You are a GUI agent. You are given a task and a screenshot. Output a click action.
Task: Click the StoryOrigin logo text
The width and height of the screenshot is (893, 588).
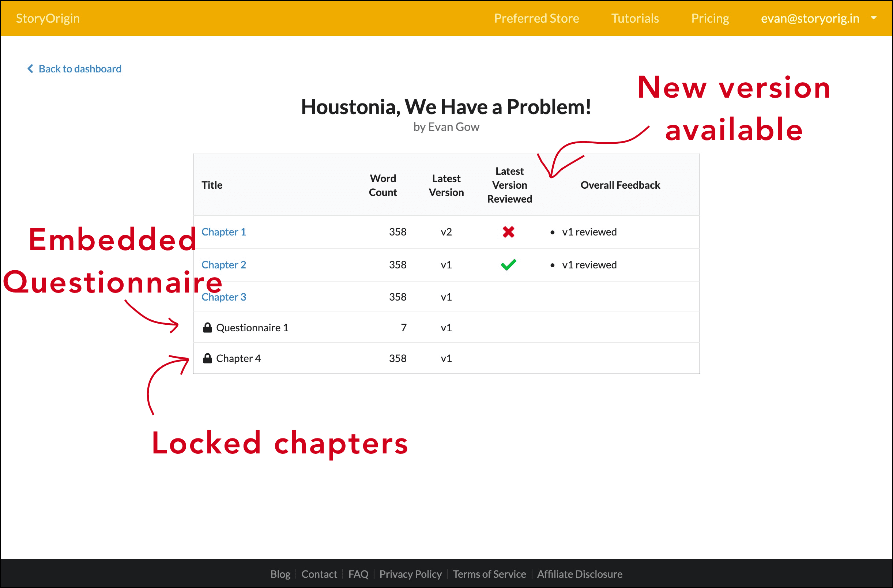[48, 18]
